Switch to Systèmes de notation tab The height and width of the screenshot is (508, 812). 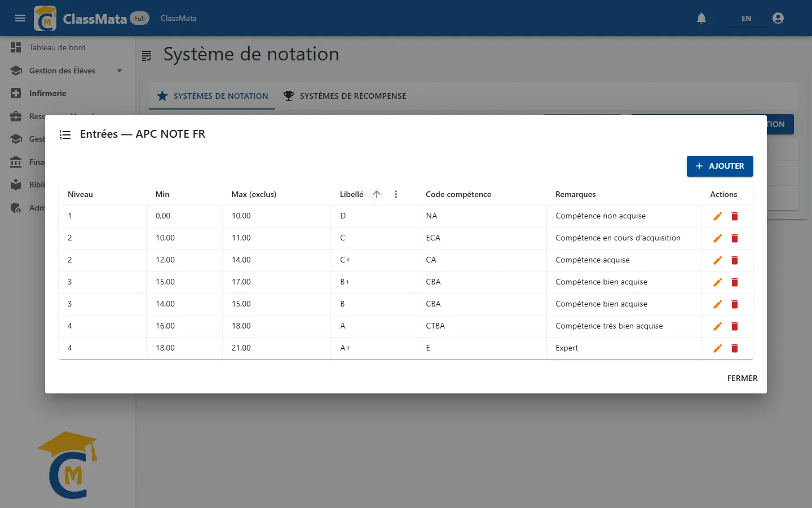click(212, 96)
